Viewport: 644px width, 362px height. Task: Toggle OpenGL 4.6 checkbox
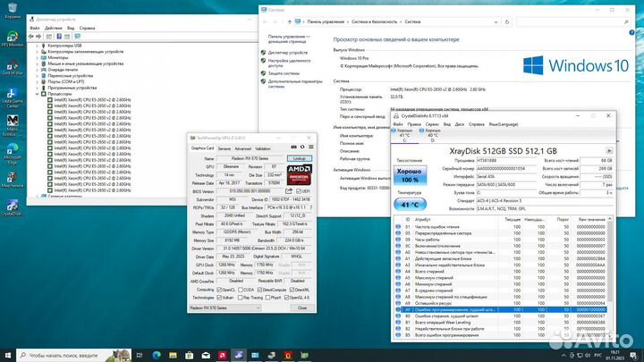[286, 298]
